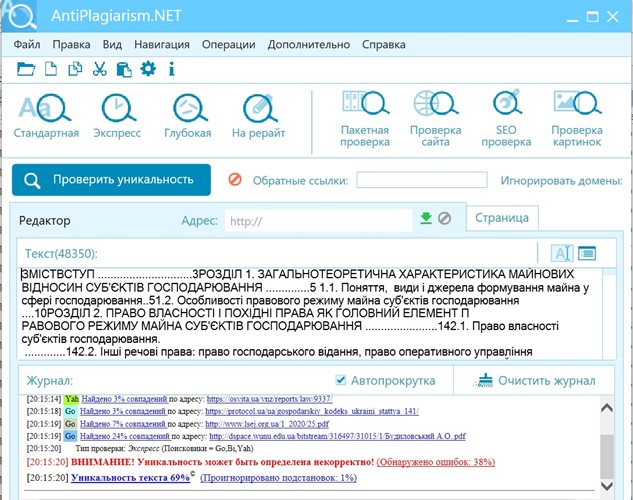
Task: Open the Навигация menu
Action: click(x=162, y=44)
